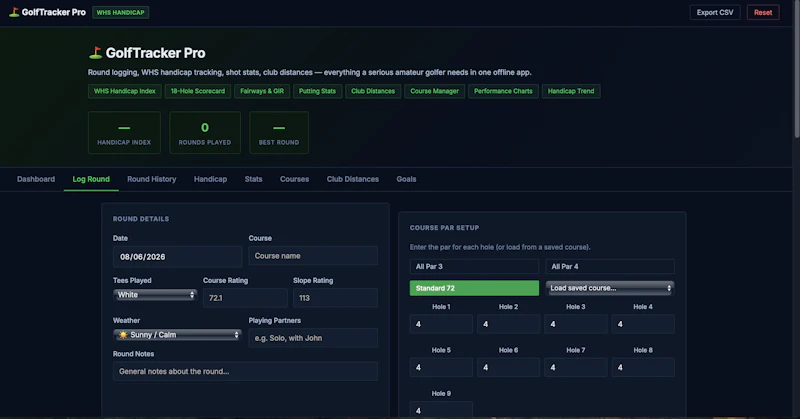Focus the Course name input
This screenshot has width=800, height=419.
(x=313, y=256)
